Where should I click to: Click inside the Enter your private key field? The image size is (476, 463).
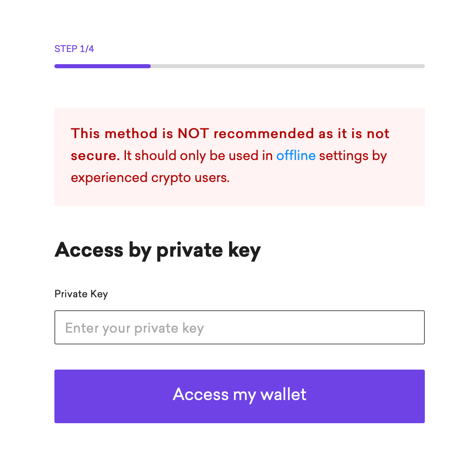pyautogui.click(x=239, y=327)
